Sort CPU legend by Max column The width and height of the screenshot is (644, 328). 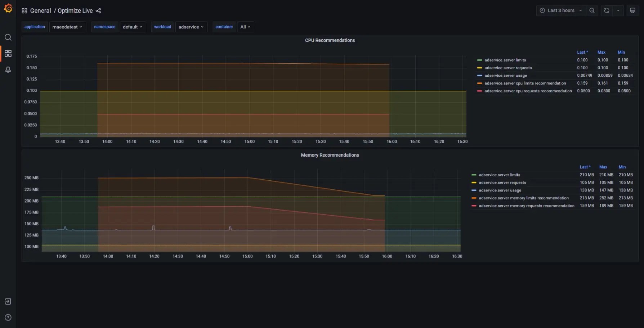(601, 52)
